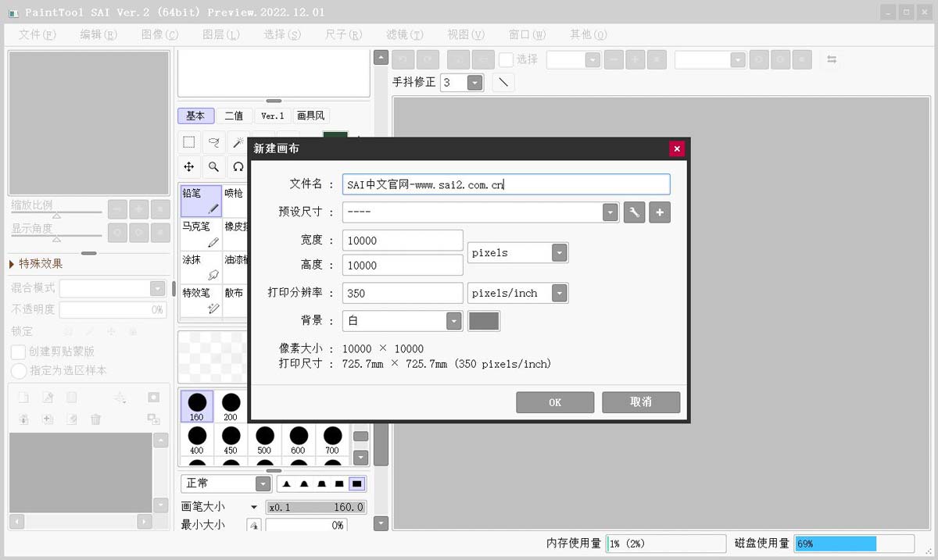938x560 pixels.
Task: Open the 滤镜 menu
Action: pyautogui.click(x=404, y=34)
